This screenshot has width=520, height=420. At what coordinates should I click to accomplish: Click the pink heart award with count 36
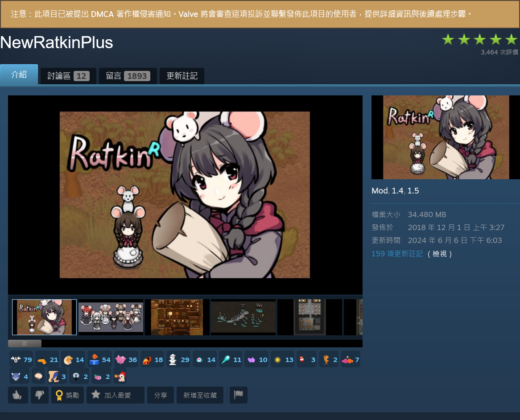(x=126, y=359)
